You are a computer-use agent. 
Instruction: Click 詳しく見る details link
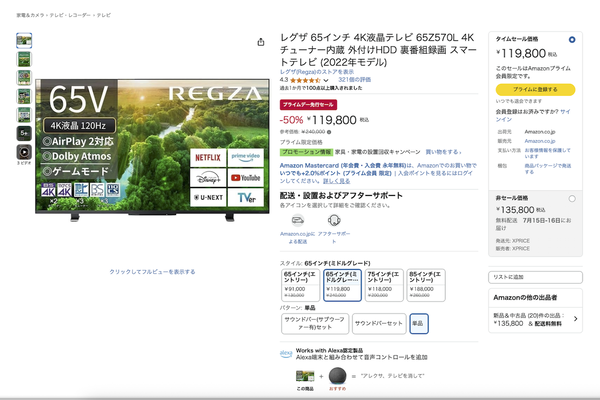tap(336, 181)
